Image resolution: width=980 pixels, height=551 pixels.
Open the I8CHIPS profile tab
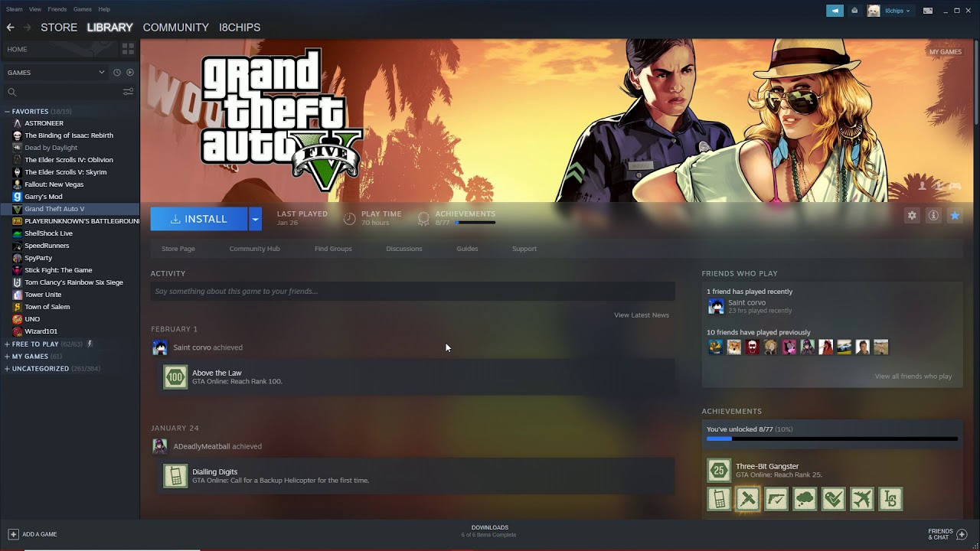tap(240, 27)
